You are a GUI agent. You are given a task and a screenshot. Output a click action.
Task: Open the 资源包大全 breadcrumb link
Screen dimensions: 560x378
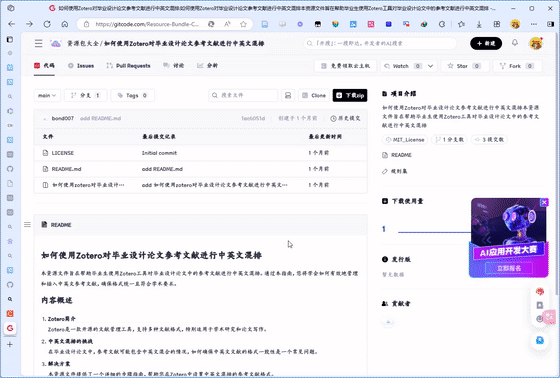[83, 44]
